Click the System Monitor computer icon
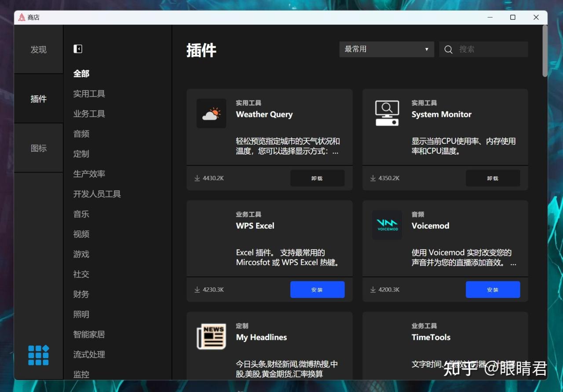Image resolution: width=563 pixels, height=392 pixels. tap(387, 113)
